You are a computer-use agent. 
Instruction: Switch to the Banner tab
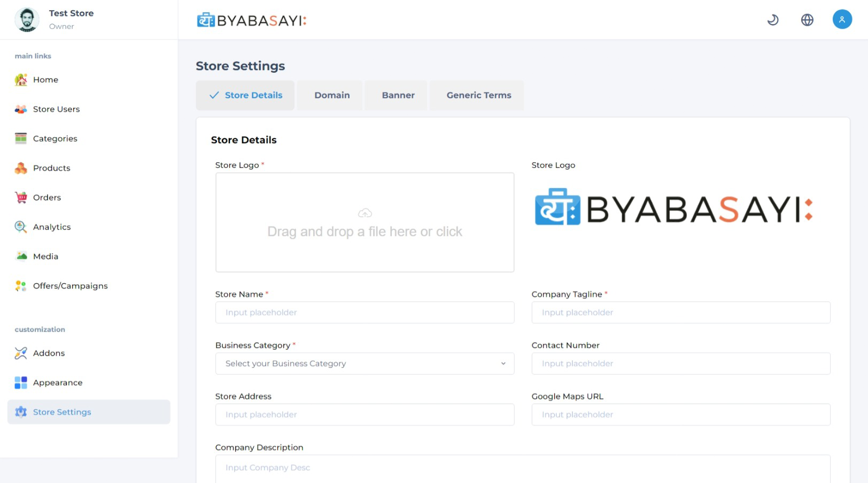coord(398,95)
